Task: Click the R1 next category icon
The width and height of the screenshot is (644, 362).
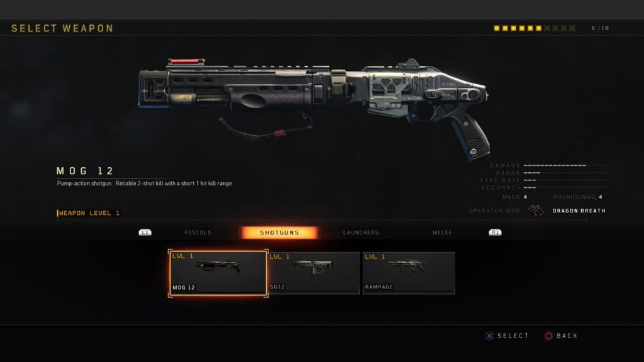Action: 495,233
